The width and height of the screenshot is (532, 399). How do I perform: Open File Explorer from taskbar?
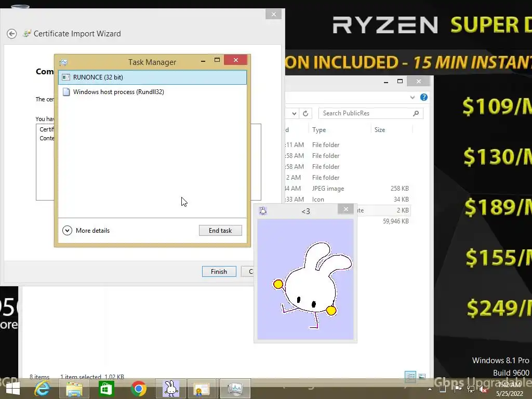[x=74, y=389]
